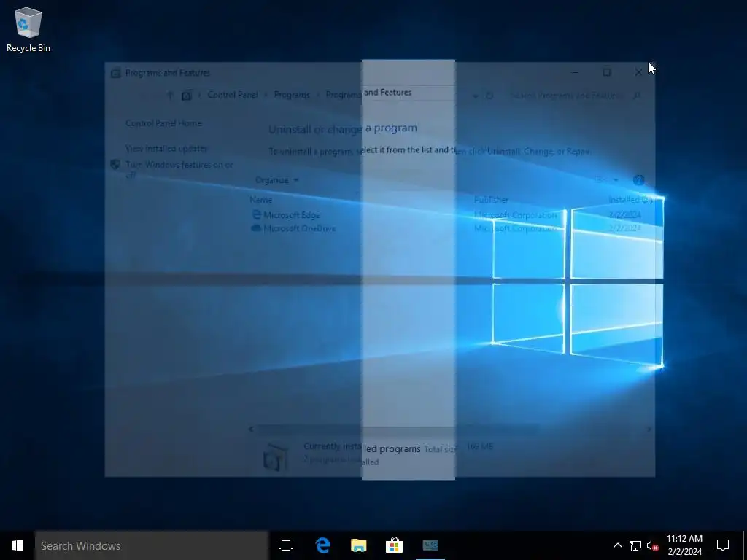Launch Microsoft Edge from the taskbar

coord(323,545)
